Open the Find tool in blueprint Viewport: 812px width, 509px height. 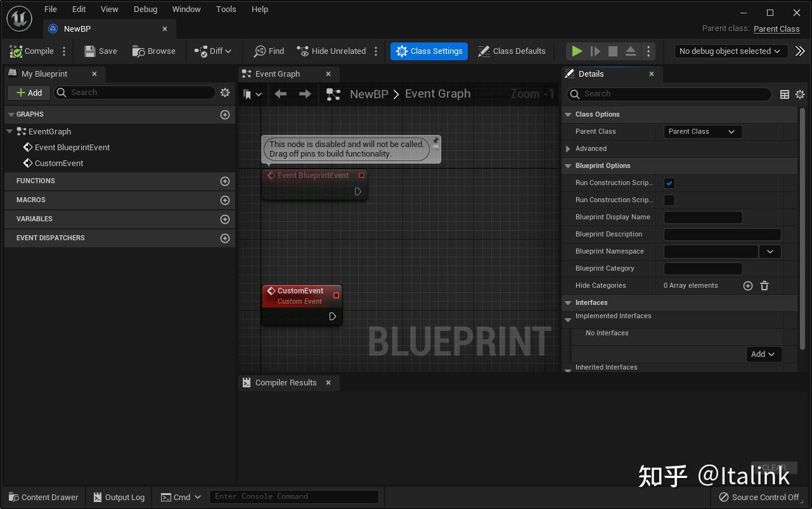[267, 51]
